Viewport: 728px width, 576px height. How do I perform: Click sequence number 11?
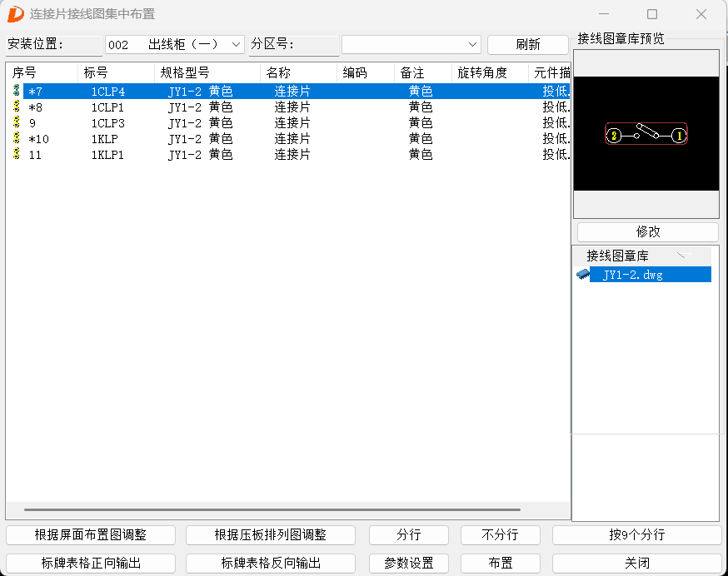point(35,155)
